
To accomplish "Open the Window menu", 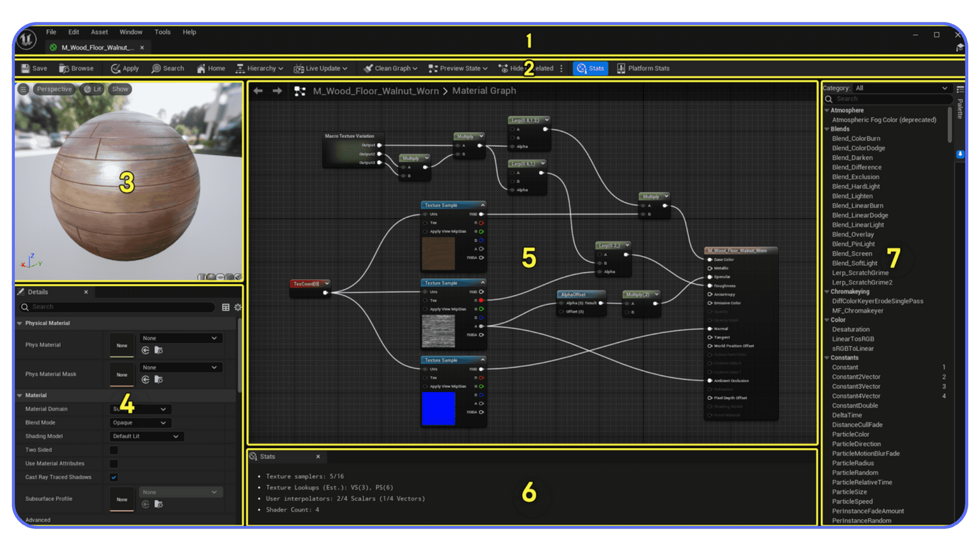I will pyautogui.click(x=131, y=32).
